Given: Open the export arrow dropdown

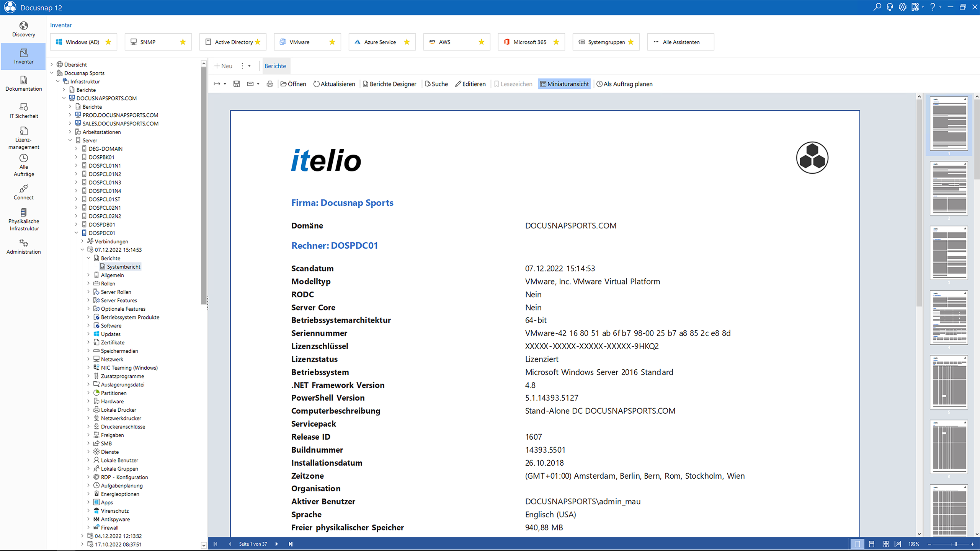Looking at the screenshot, I should click(225, 84).
